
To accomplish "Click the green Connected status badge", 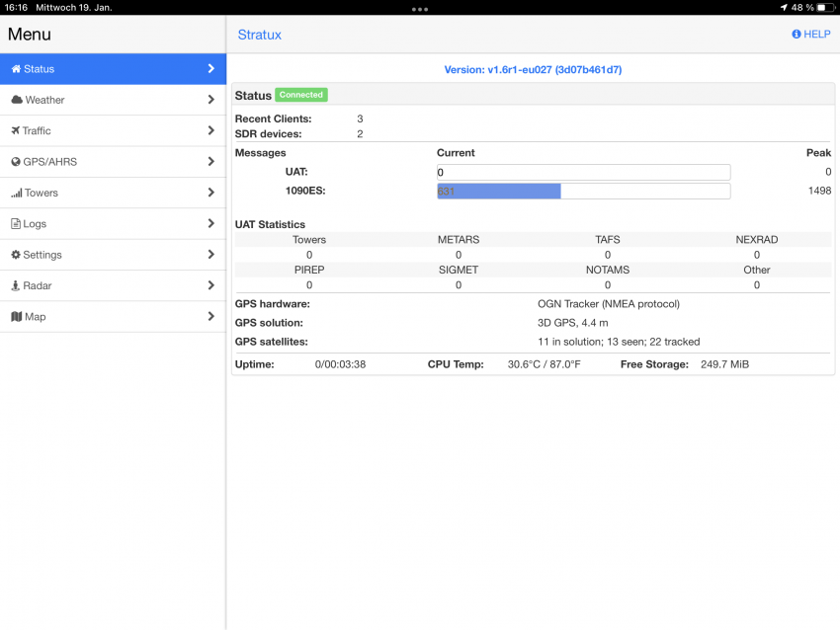I will pyautogui.click(x=301, y=95).
